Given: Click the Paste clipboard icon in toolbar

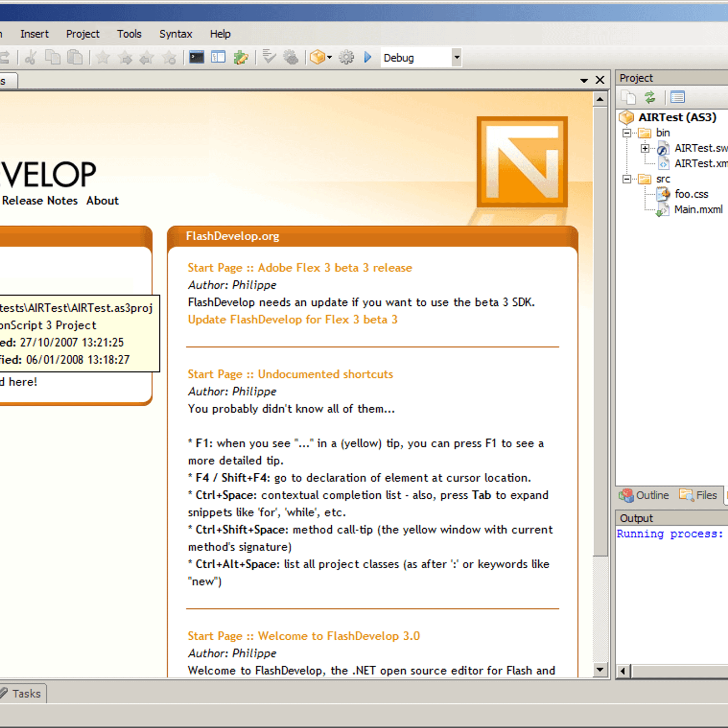Looking at the screenshot, I should [x=75, y=57].
